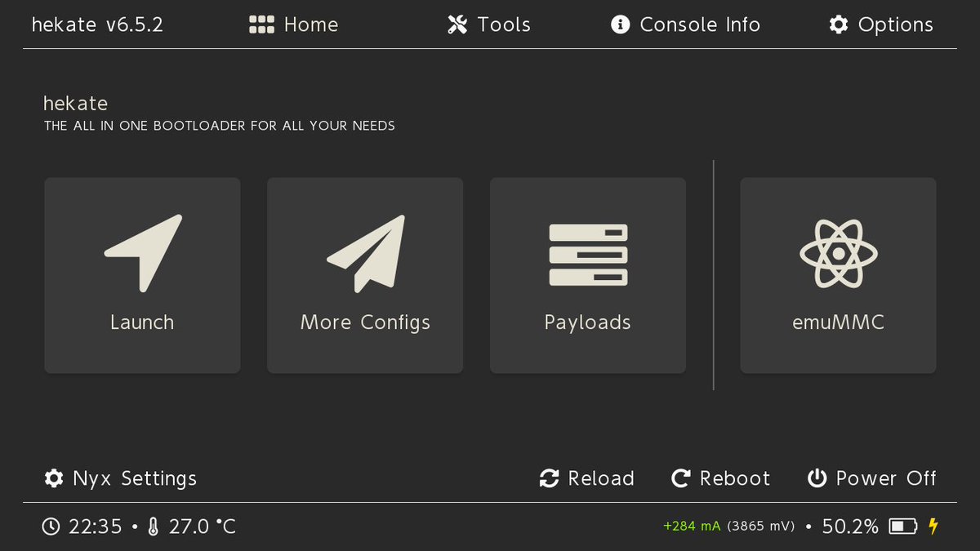Click the +284 mA current value
The width and height of the screenshot is (980, 551).
pos(693,527)
